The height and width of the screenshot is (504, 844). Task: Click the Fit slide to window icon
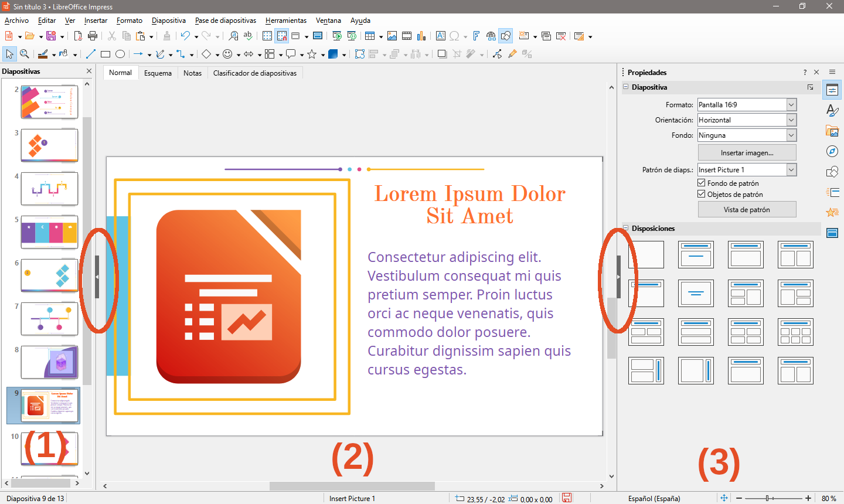click(x=724, y=498)
